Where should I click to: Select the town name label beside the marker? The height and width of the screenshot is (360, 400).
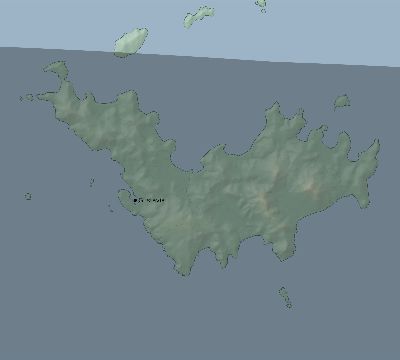(151, 200)
